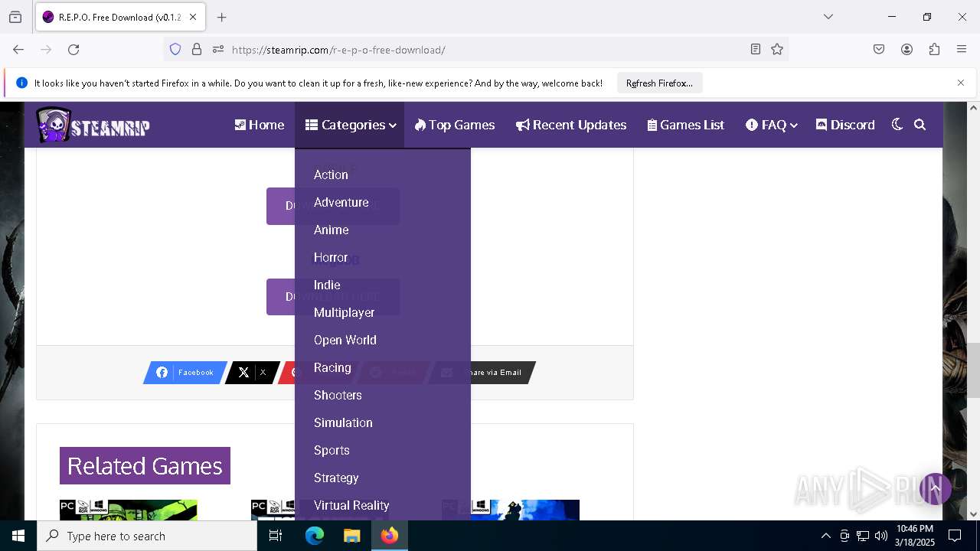Open Firefox View icon

coord(15,17)
